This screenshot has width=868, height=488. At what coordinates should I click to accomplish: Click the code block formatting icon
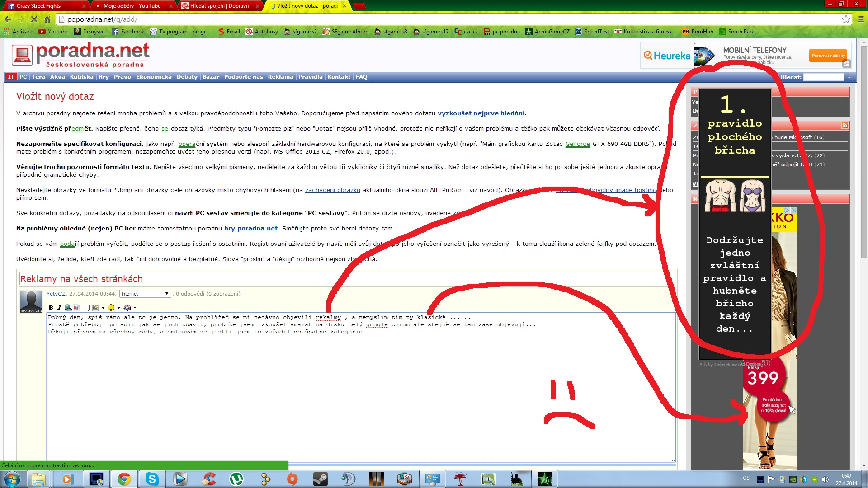pyautogui.click(x=95, y=308)
